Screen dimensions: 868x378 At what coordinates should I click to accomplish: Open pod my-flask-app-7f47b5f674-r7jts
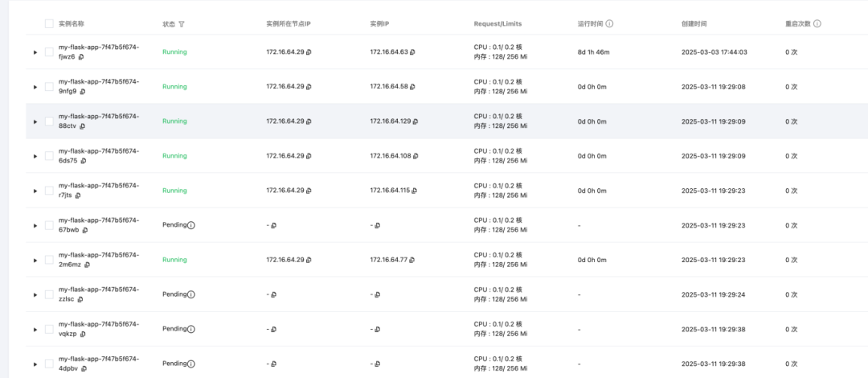(99, 190)
